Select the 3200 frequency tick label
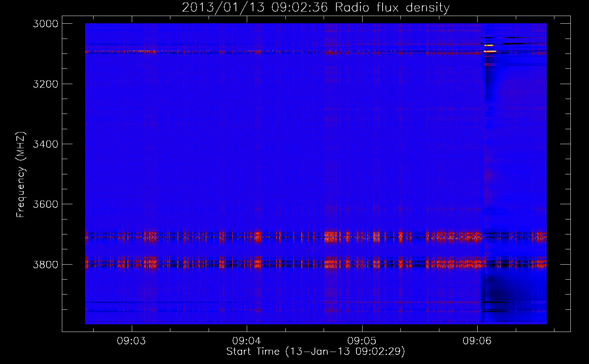This screenshot has height=364, width=589. 46,84
